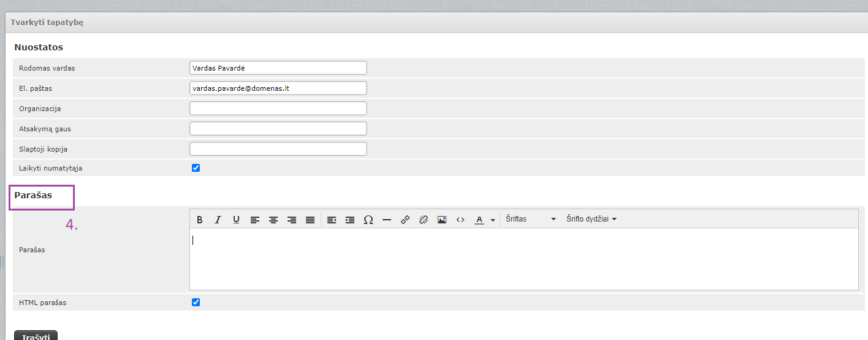Toggle bold formatting in signature editor
The height and width of the screenshot is (340, 868).
[x=199, y=220]
